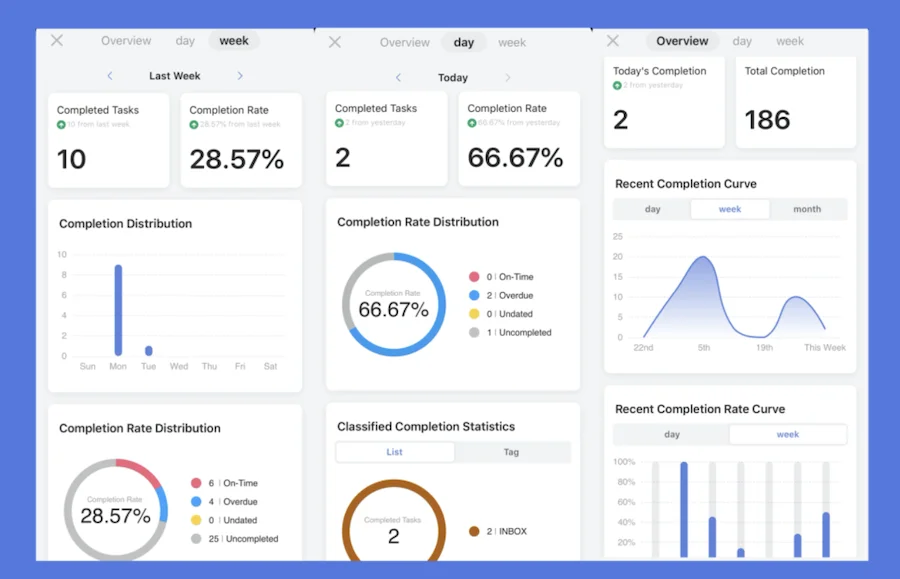The width and height of the screenshot is (900, 579).
Task: Select List in Classified Completion Statistics
Action: point(394,452)
